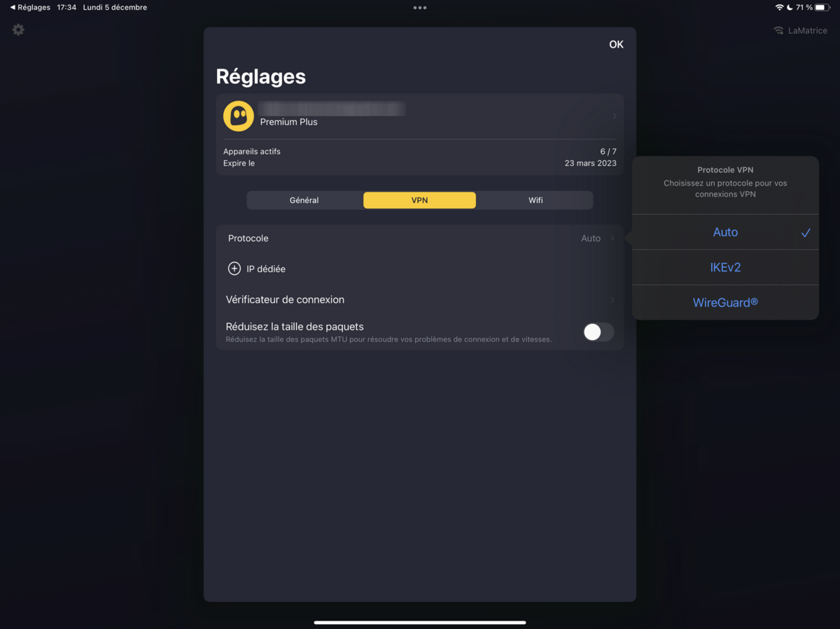Click the 6 / 7 devices count

click(x=608, y=151)
